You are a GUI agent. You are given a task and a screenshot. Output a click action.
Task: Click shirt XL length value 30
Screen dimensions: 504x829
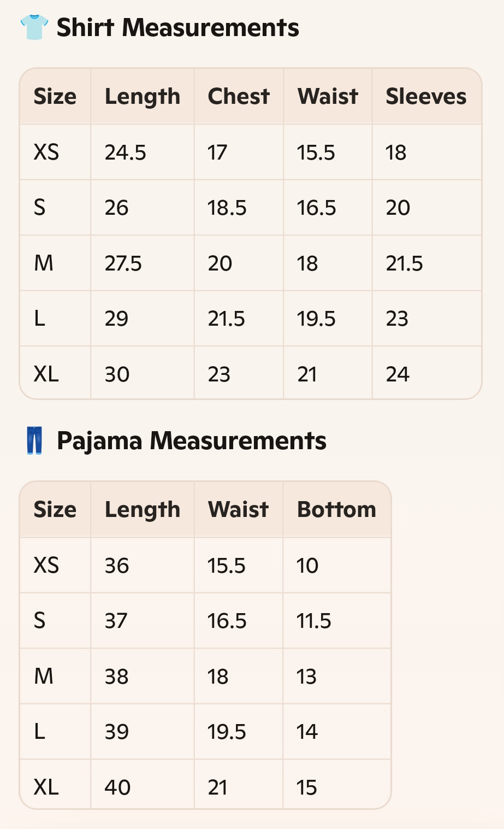pos(117,374)
